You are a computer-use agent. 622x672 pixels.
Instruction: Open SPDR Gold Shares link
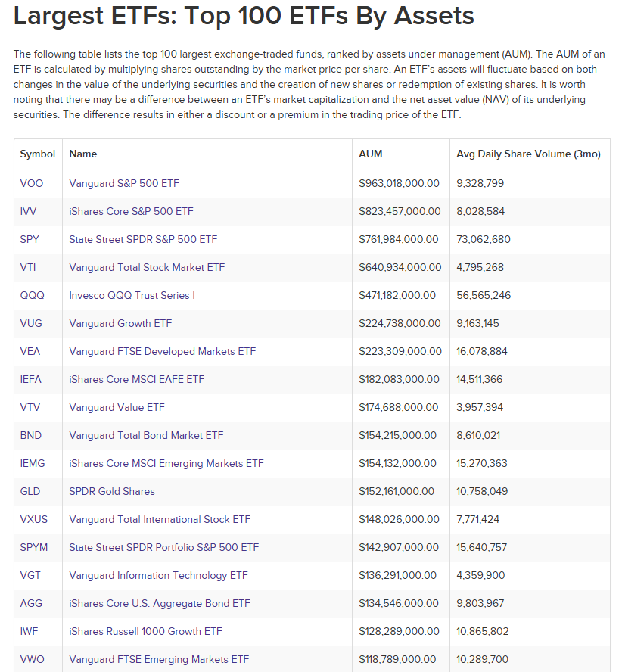click(x=112, y=491)
